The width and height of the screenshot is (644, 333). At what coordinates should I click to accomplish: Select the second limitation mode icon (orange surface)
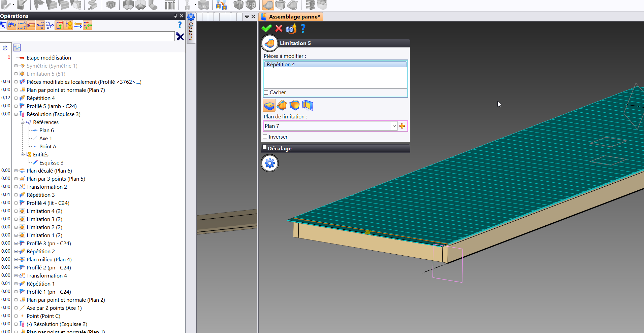(x=282, y=105)
